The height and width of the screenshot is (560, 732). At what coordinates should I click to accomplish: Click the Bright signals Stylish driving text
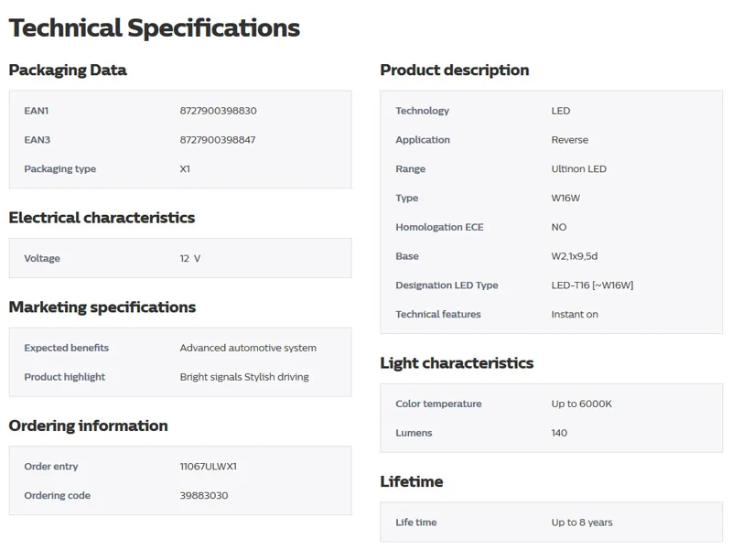[x=244, y=377]
